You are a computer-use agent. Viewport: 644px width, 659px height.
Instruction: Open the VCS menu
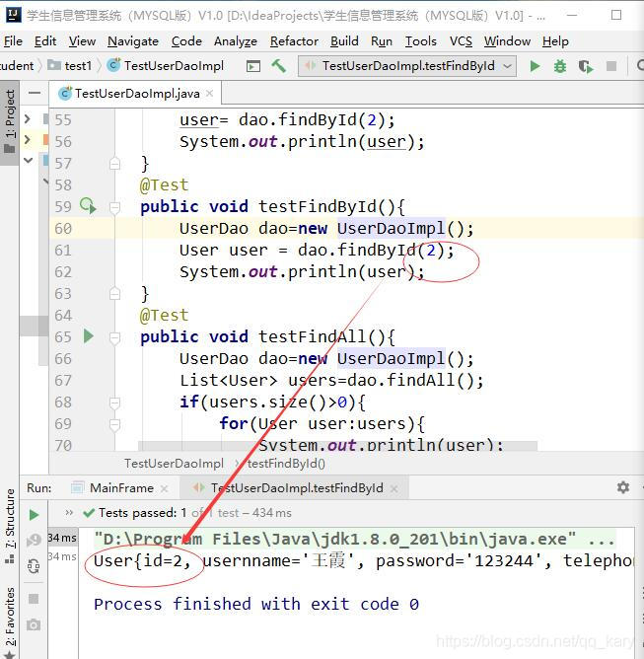(x=461, y=41)
